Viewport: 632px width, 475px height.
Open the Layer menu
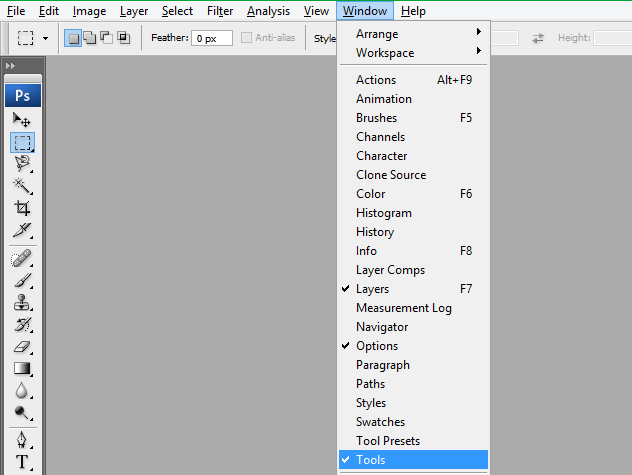(x=134, y=11)
